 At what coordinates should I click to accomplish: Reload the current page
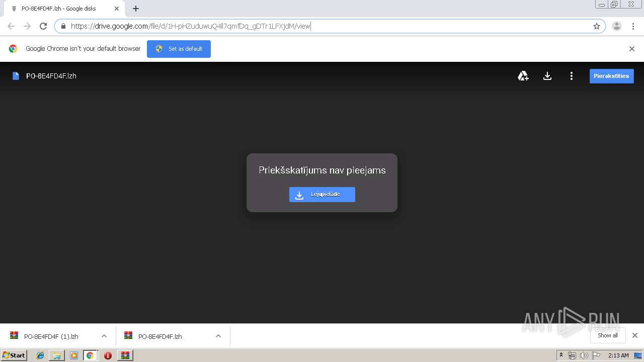43,26
